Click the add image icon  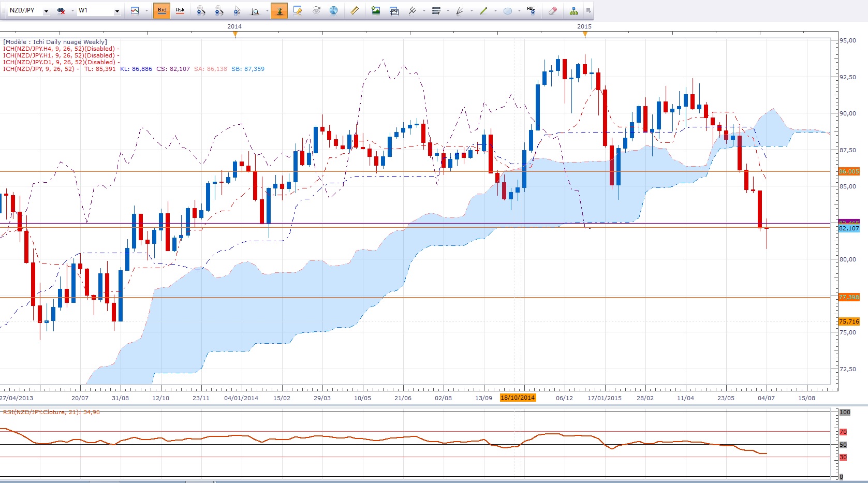click(376, 10)
